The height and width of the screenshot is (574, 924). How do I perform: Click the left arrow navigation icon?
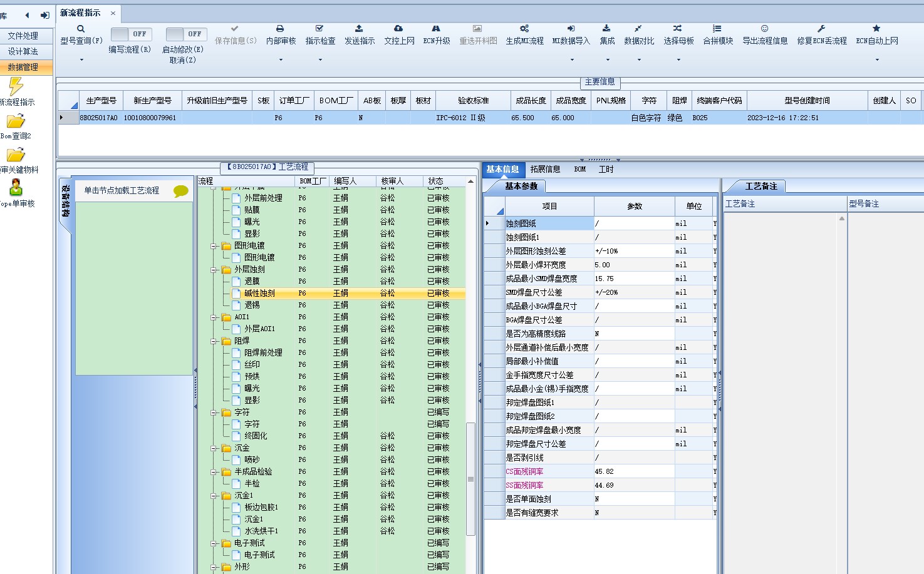[x=27, y=15]
